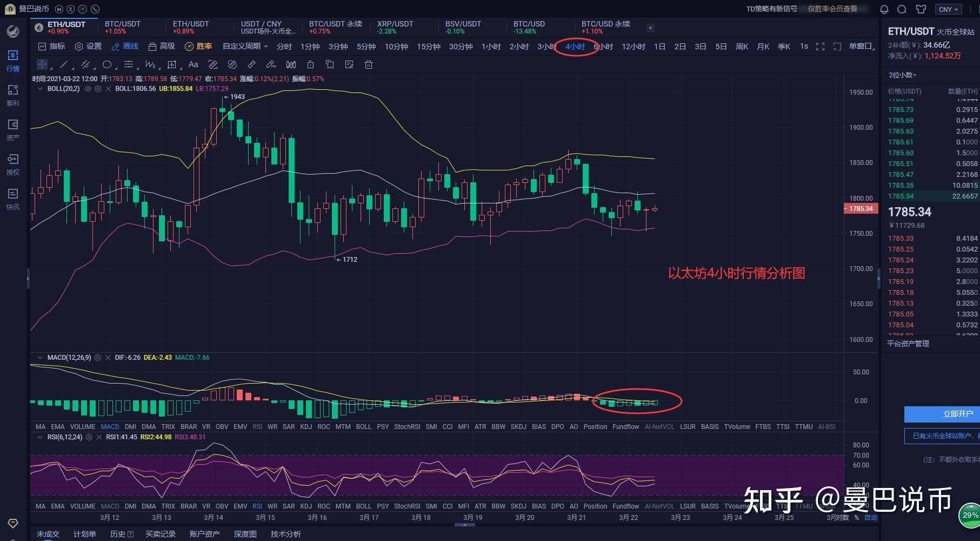
Task: Open the 深度图 depth chart tab
Action: pyautogui.click(x=245, y=534)
